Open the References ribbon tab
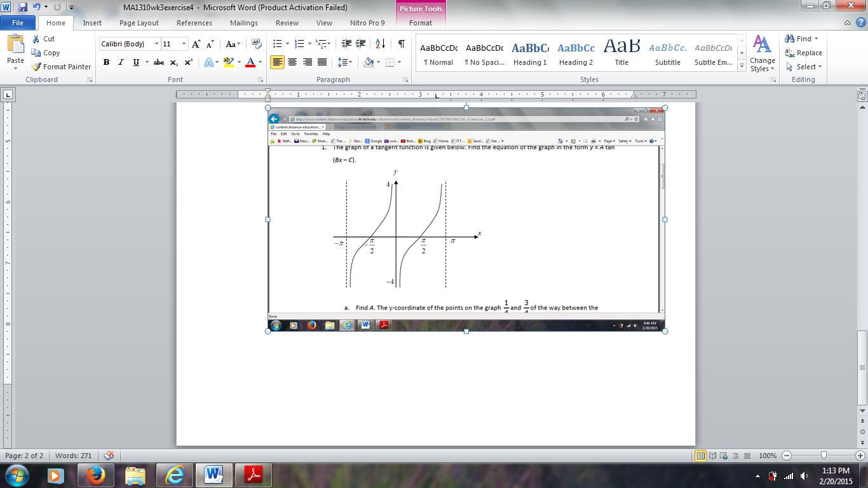Screen dimensions: 868x488 pyautogui.click(x=194, y=22)
